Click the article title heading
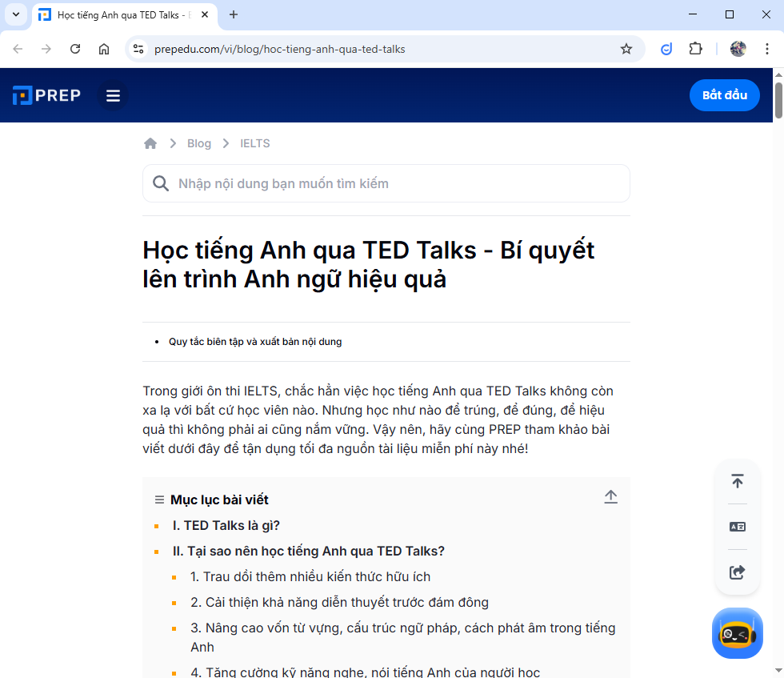The image size is (784, 678). 369,265
